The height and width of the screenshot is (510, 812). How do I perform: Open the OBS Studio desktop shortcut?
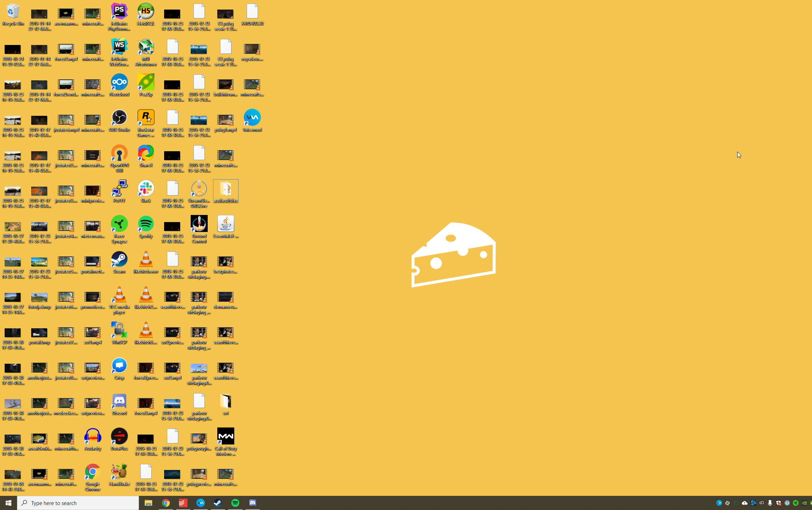click(119, 118)
